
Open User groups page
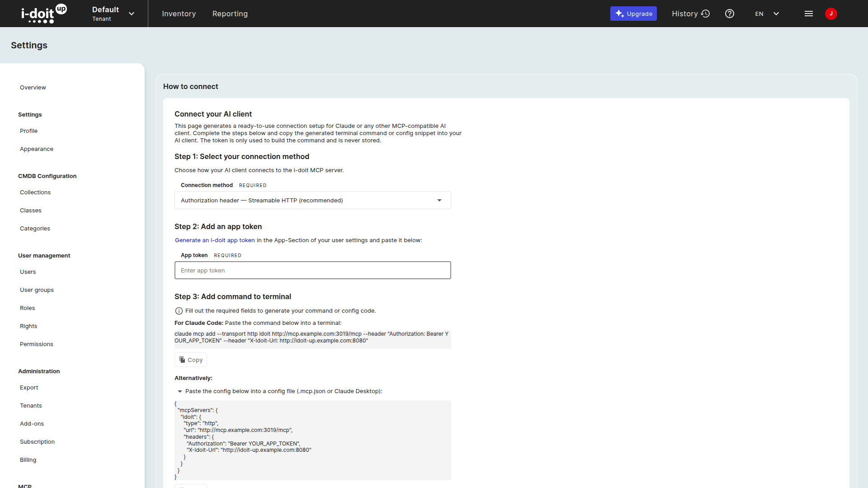[37, 290]
